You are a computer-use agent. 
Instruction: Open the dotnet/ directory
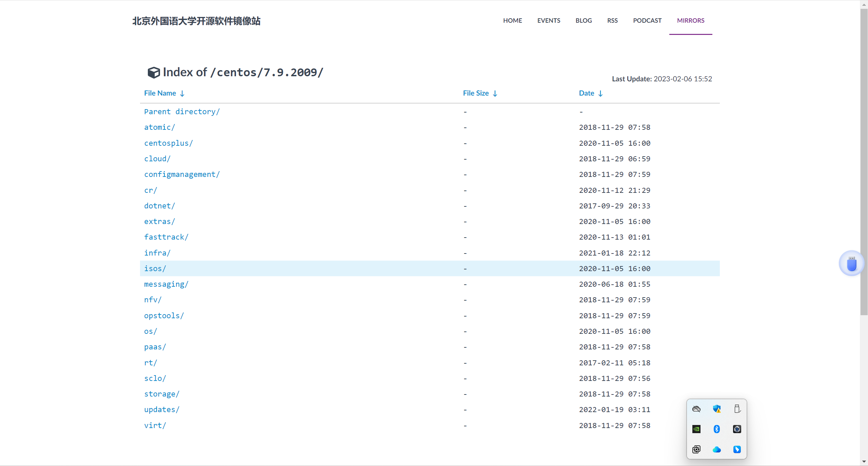(x=160, y=206)
